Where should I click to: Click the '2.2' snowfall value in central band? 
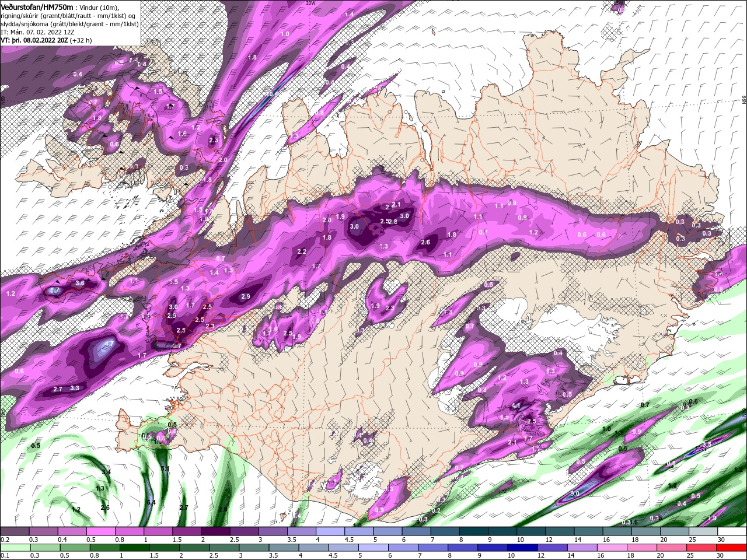(x=302, y=252)
